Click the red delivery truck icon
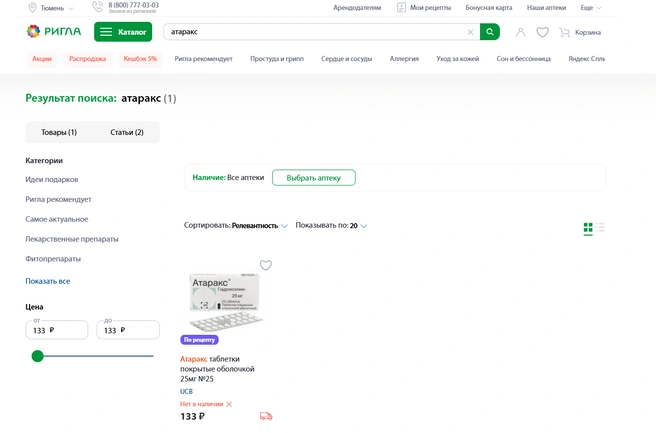The width and height of the screenshot is (656, 433). click(x=266, y=416)
